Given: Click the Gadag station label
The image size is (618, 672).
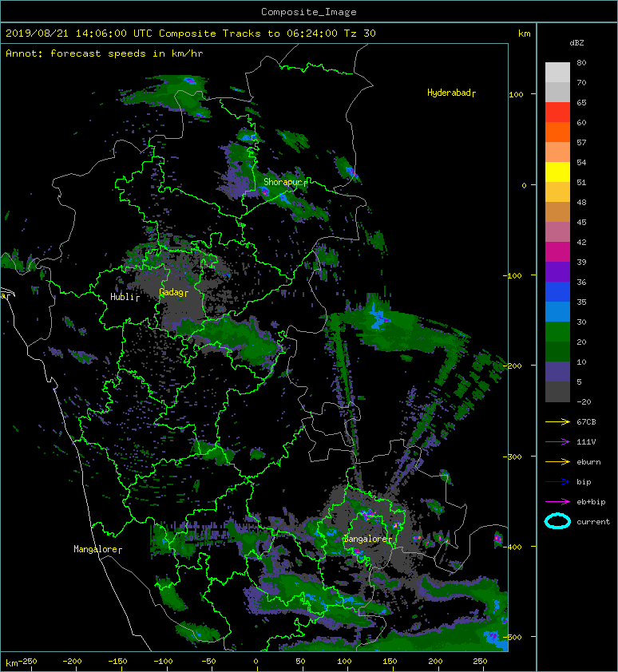Looking at the screenshot, I should [x=173, y=292].
